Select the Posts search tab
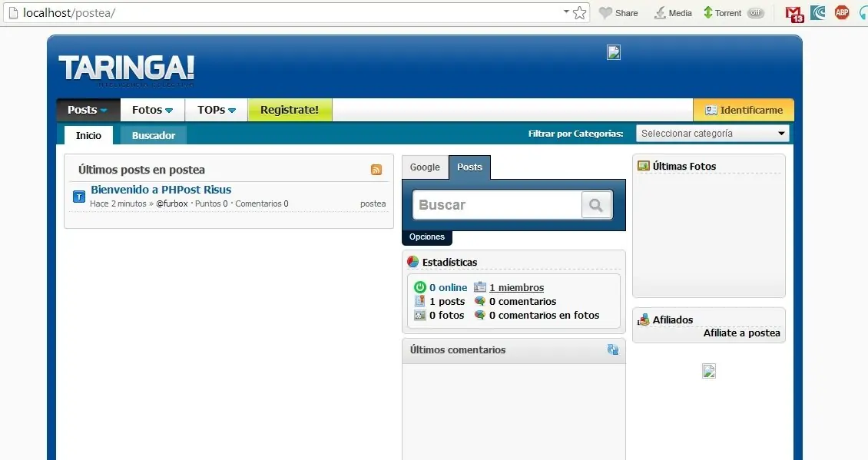The height and width of the screenshot is (460, 868). [x=469, y=167]
